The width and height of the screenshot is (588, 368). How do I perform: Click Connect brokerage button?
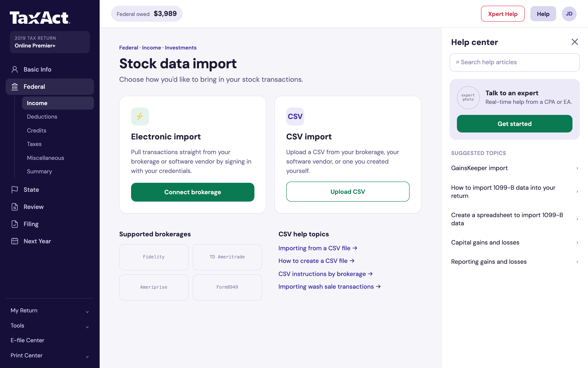click(193, 192)
